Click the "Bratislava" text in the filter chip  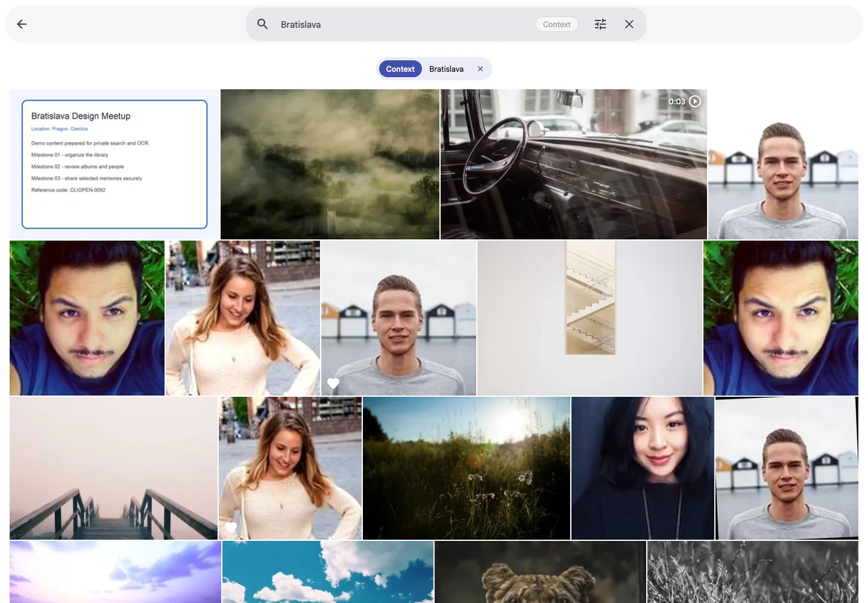446,69
